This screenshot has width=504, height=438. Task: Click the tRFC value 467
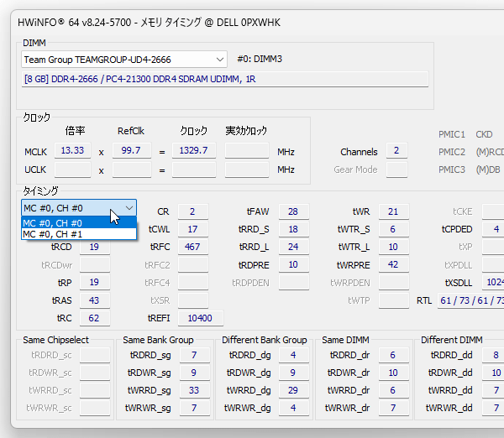pos(193,247)
